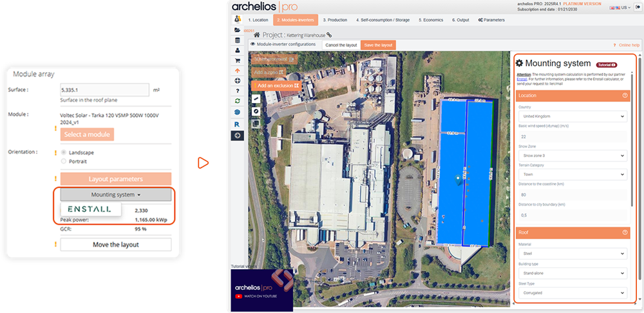Select Landscape orientation
The height and width of the screenshot is (313, 644).
click(x=63, y=152)
